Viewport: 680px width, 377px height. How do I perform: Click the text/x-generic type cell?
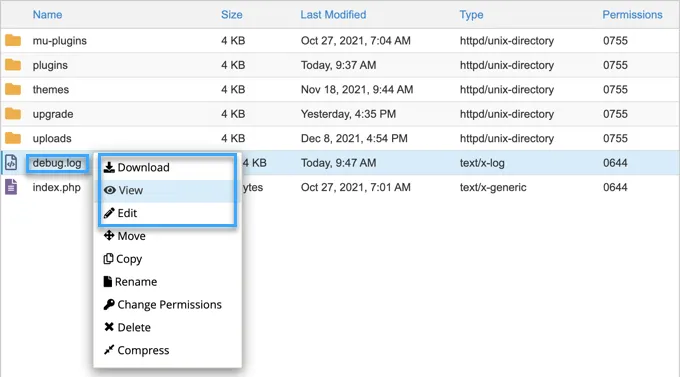493,187
